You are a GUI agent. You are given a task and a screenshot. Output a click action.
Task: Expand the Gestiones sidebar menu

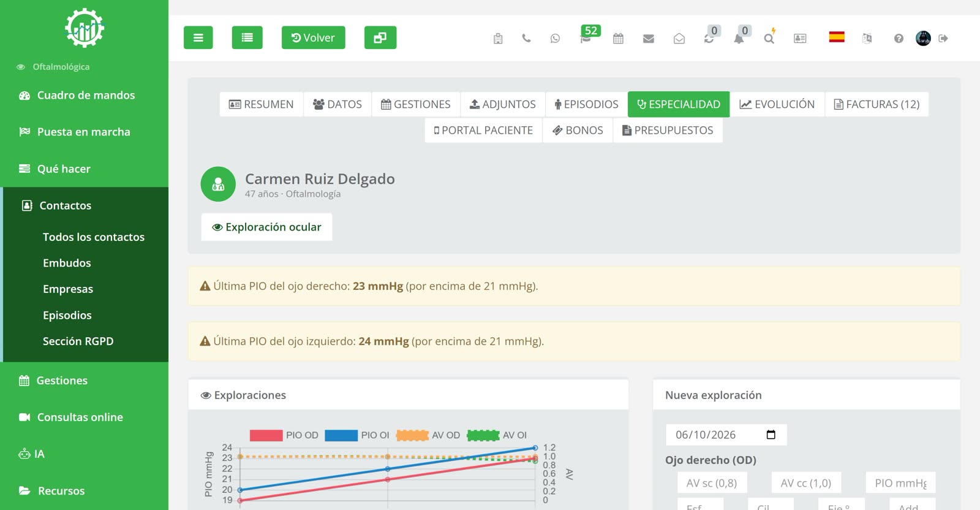click(85, 381)
